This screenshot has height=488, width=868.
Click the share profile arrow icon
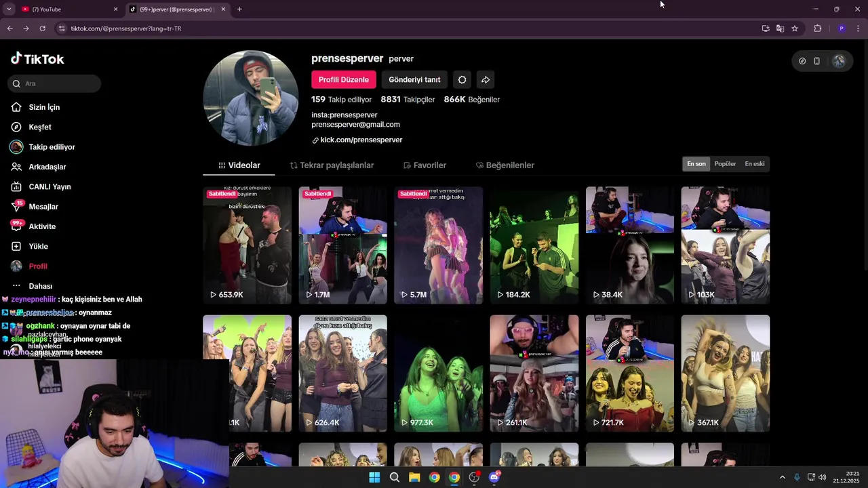[x=486, y=79]
